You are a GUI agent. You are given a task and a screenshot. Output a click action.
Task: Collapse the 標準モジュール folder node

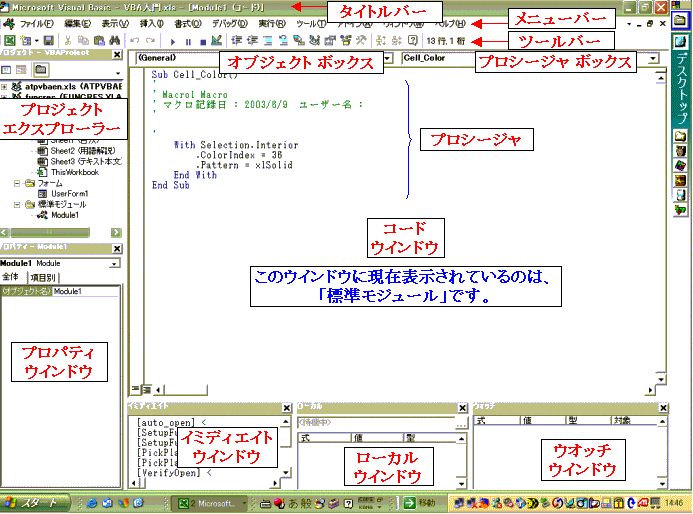(16, 203)
